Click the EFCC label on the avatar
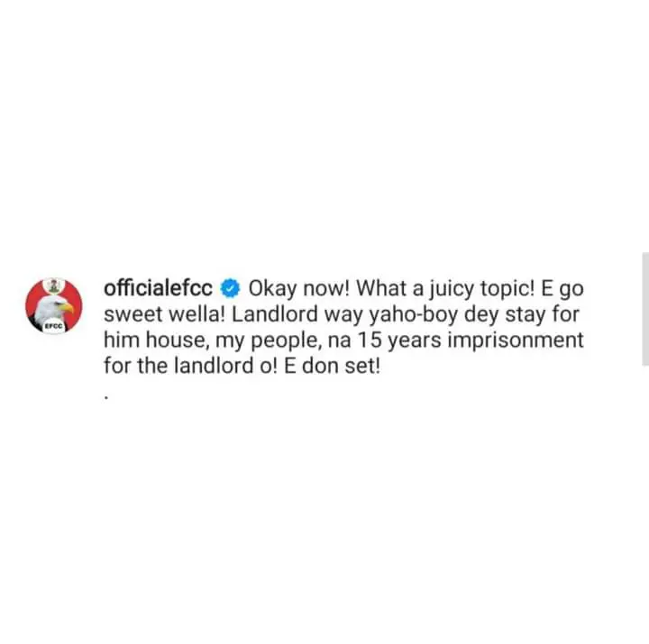Image resolution: width=649 pixels, height=644 pixels. (x=53, y=326)
